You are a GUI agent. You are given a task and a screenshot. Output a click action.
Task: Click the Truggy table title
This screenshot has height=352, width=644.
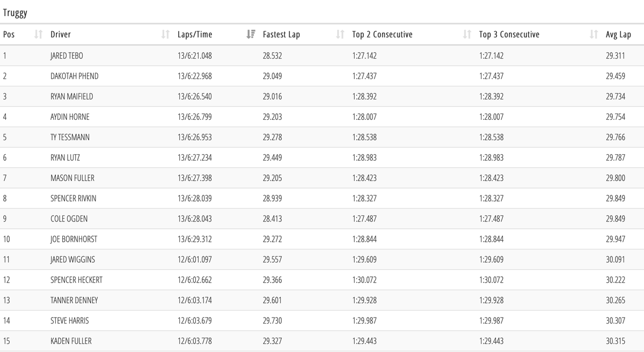(x=15, y=12)
